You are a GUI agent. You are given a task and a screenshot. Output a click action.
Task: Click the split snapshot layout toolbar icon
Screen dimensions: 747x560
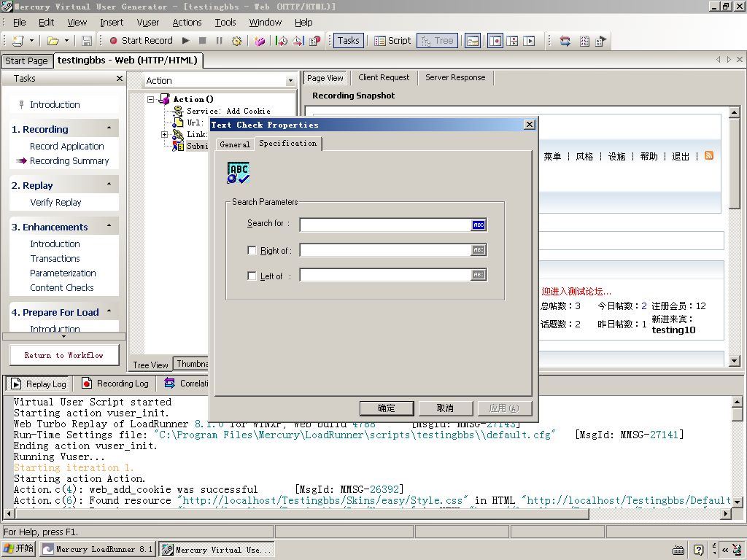(513, 41)
